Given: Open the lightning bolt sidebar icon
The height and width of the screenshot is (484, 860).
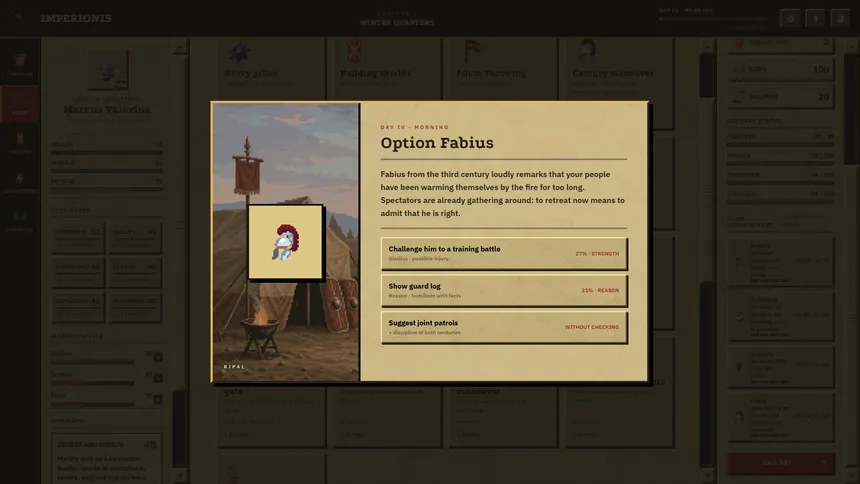Looking at the screenshot, I should [20, 182].
